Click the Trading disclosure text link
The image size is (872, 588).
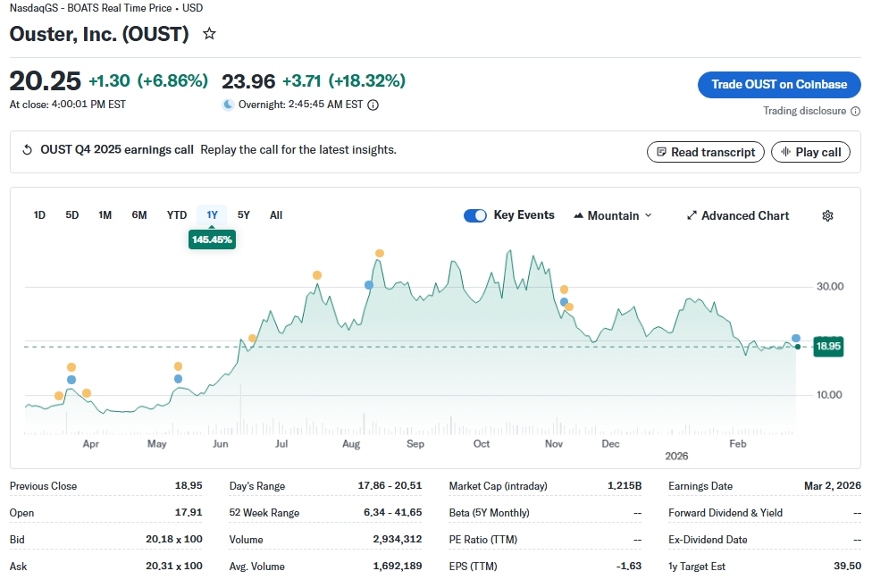point(804,112)
